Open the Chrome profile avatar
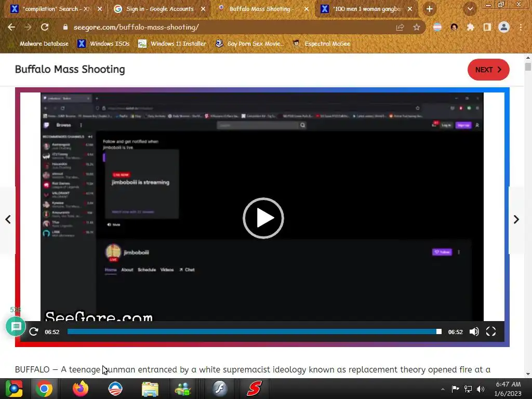Screen dimensions: 532x399 504,27
